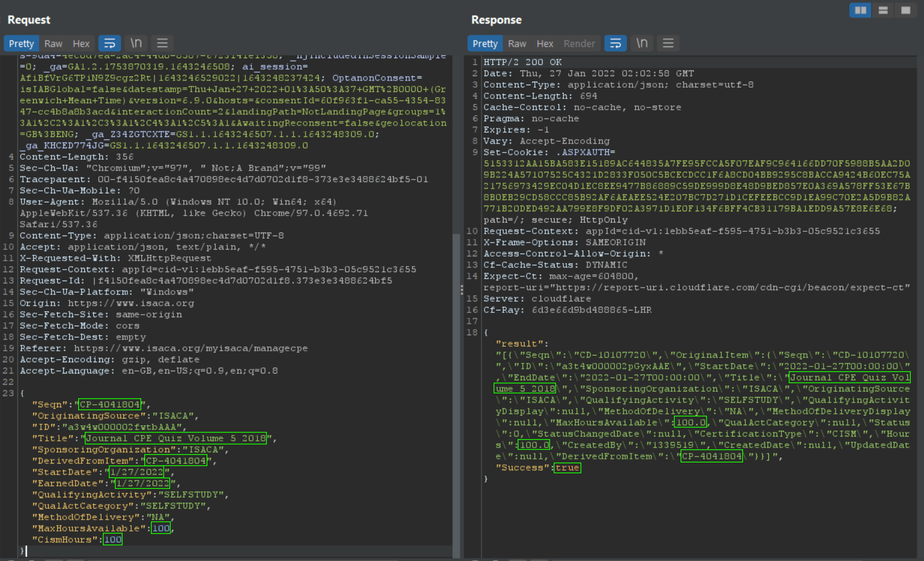The width and height of the screenshot is (924, 561).
Task: Click the Response panel heading
Action: coord(497,20)
